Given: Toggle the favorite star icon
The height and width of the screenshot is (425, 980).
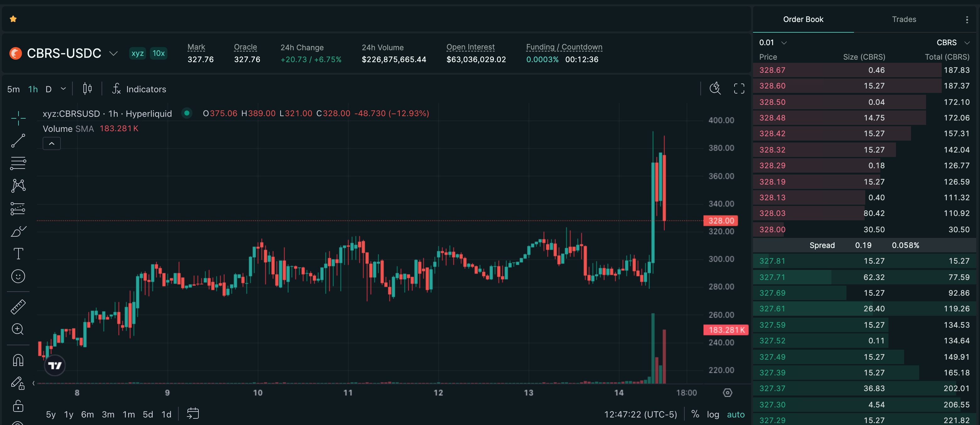Looking at the screenshot, I should click(x=13, y=19).
